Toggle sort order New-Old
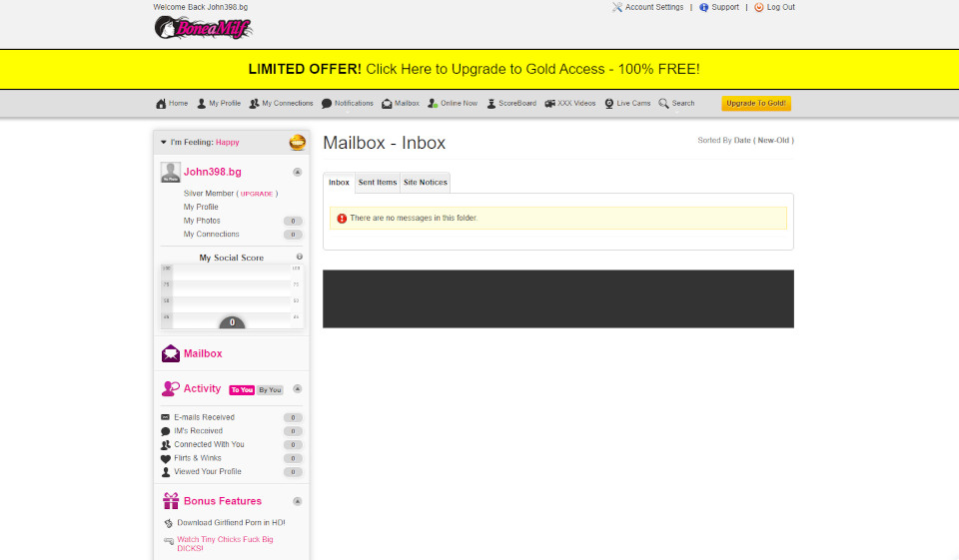 click(774, 141)
